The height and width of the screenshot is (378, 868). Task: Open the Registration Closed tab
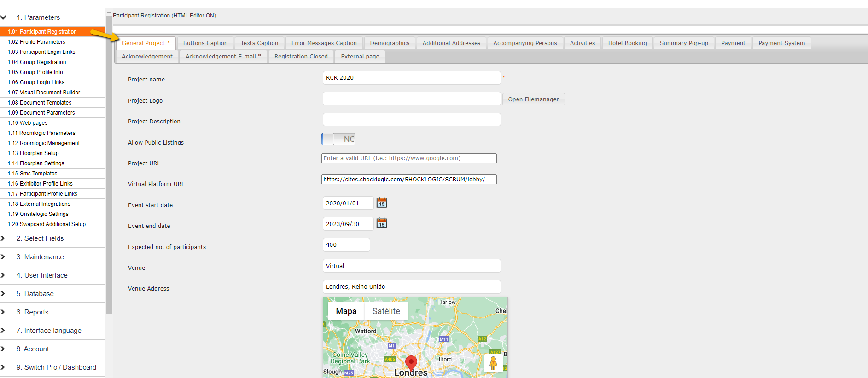click(x=301, y=57)
